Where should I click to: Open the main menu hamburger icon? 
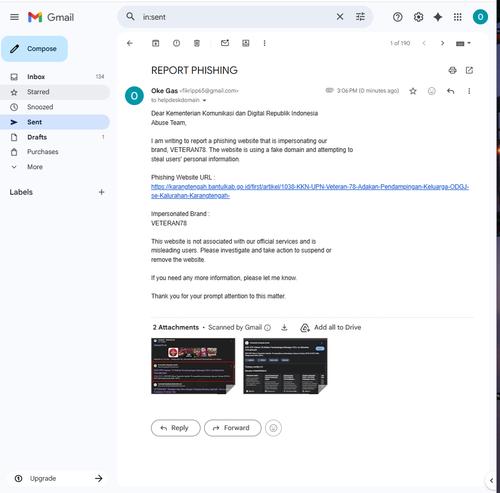[x=14, y=17]
